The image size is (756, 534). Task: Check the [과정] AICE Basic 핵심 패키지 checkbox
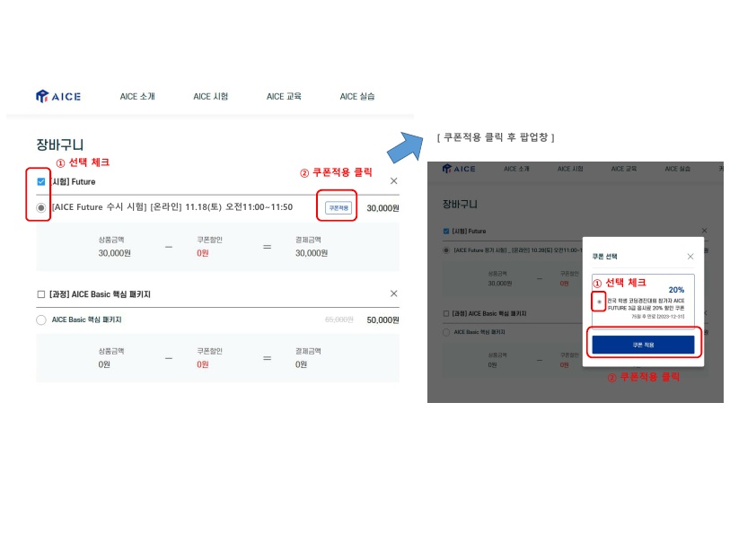click(x=41, y=294)
